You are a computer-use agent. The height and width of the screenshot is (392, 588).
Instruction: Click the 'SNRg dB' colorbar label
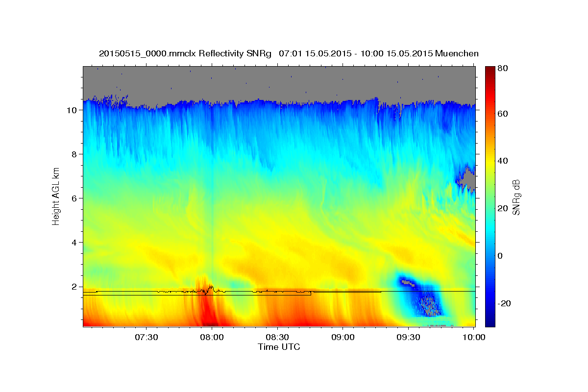click(x=516, y=197)
